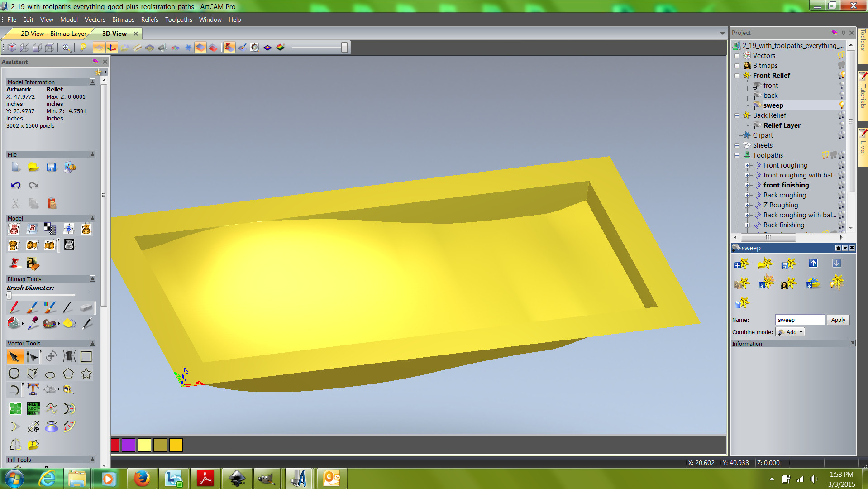Viewport: 868px width, 489px height.
Task: Open the zoom tool in 3D toolbar
Action: (67, 48)
